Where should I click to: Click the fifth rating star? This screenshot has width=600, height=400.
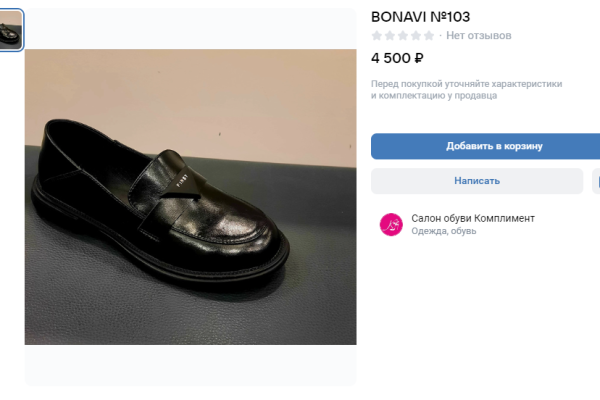(429, 36)
